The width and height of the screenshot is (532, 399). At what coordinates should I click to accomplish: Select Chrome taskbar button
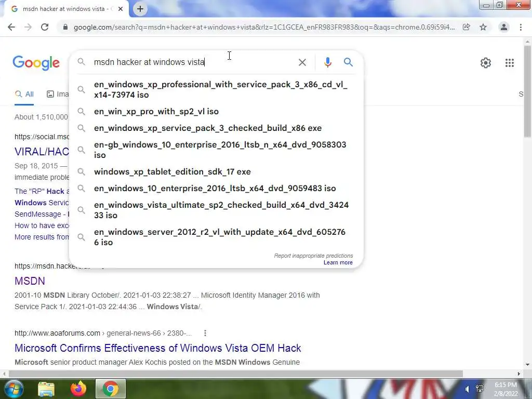click(x=111, y=389)
